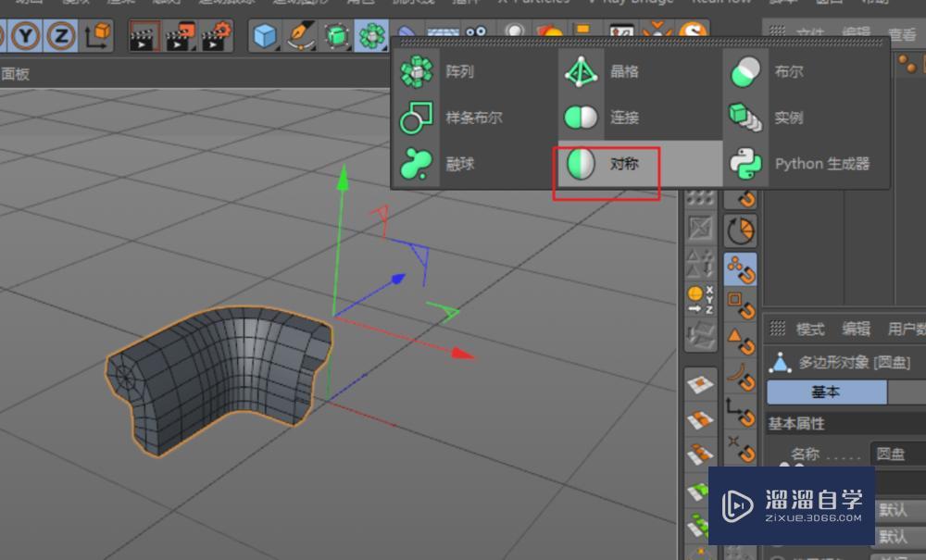
Task: Open render settings clapperboard with gear
Action: click(216, 36)
